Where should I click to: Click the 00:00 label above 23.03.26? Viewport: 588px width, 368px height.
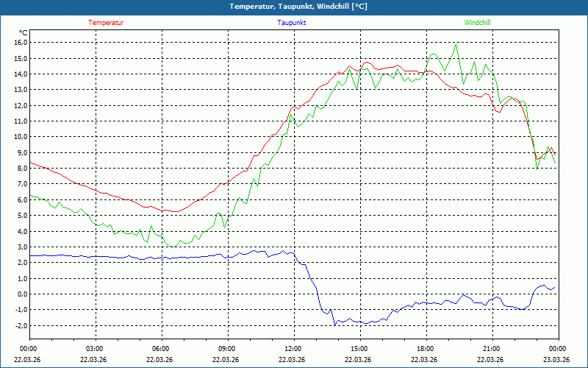557,349
